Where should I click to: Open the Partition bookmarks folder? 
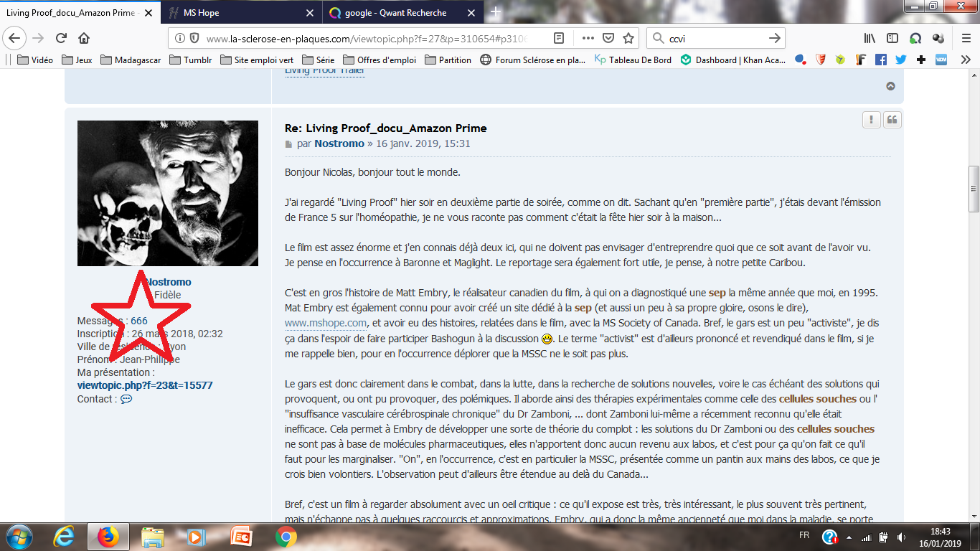447,60
